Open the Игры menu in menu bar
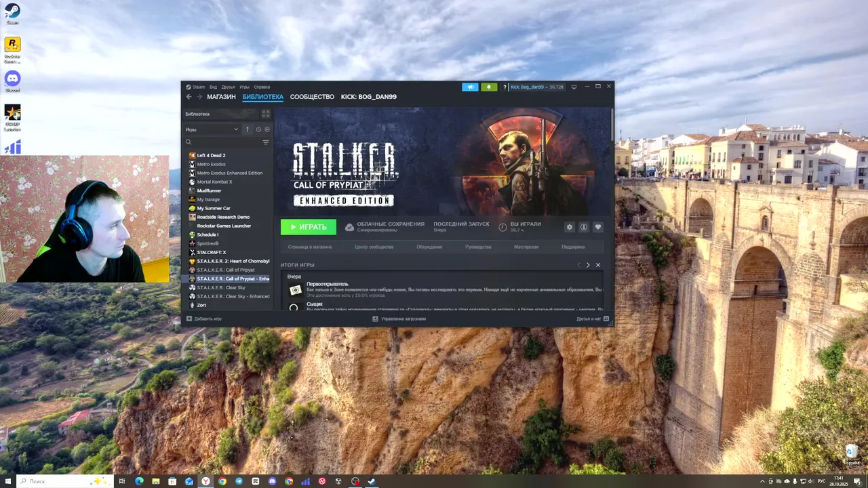Image resolution: width=868 pixels, height=488 pixels. (244, 87)
